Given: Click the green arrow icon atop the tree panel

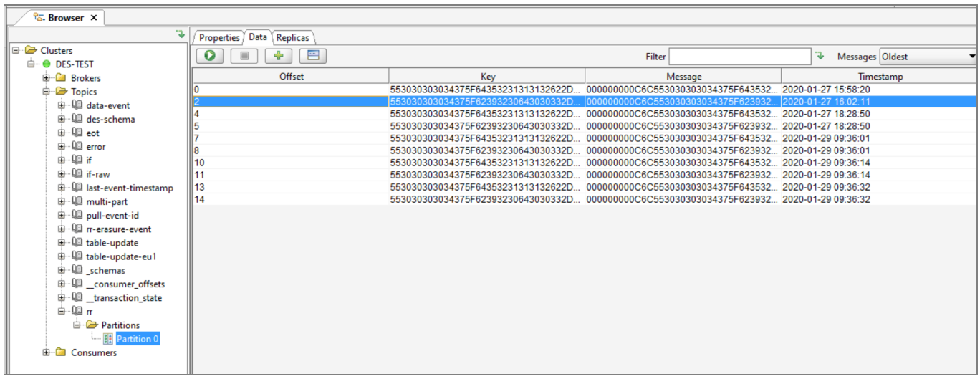Looking at the screenshot, I should pyautogui.click(x=181, y=34).
